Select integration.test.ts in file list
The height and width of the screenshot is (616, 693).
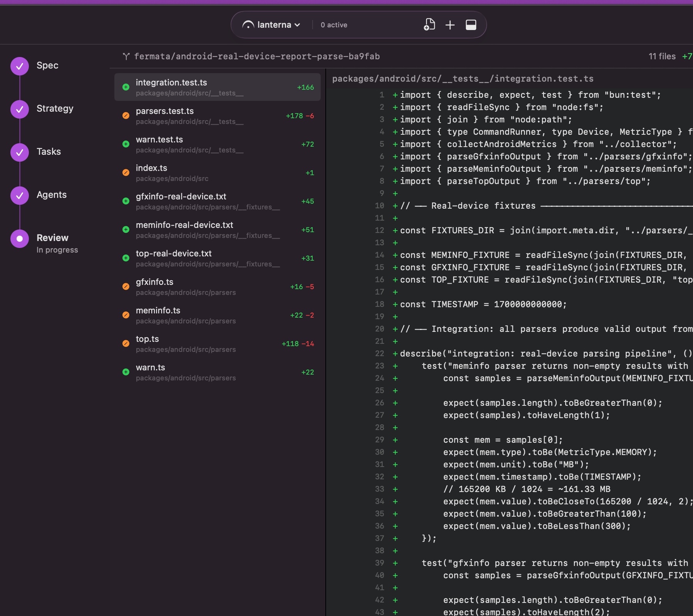coord(218,87)
